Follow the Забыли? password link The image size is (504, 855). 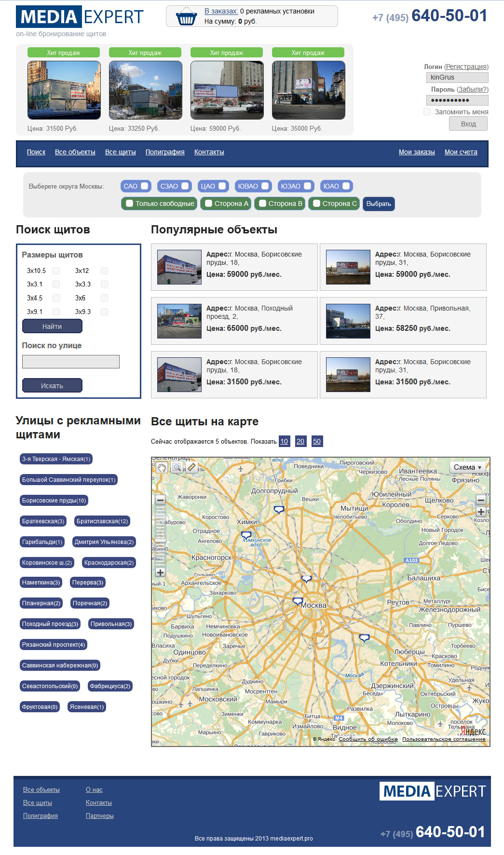click(x=473, y=89)
